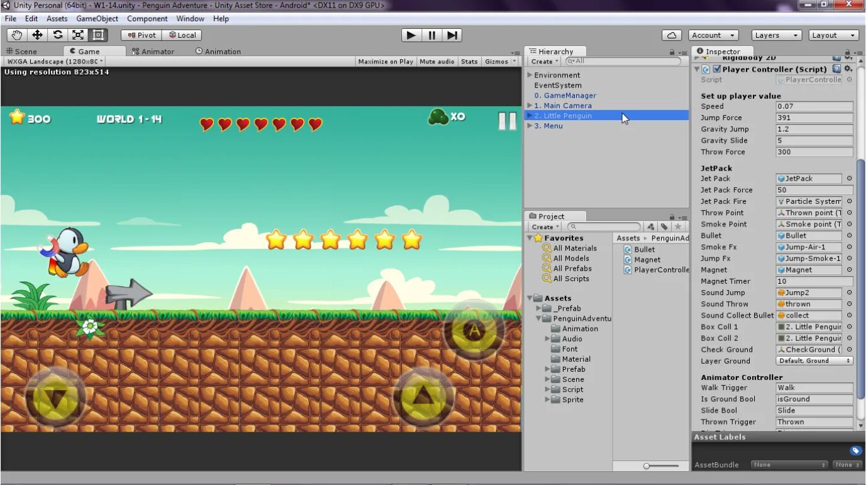
Task: Open the WXGA Landscape resolution dropdown
Action: coord(55,62)
